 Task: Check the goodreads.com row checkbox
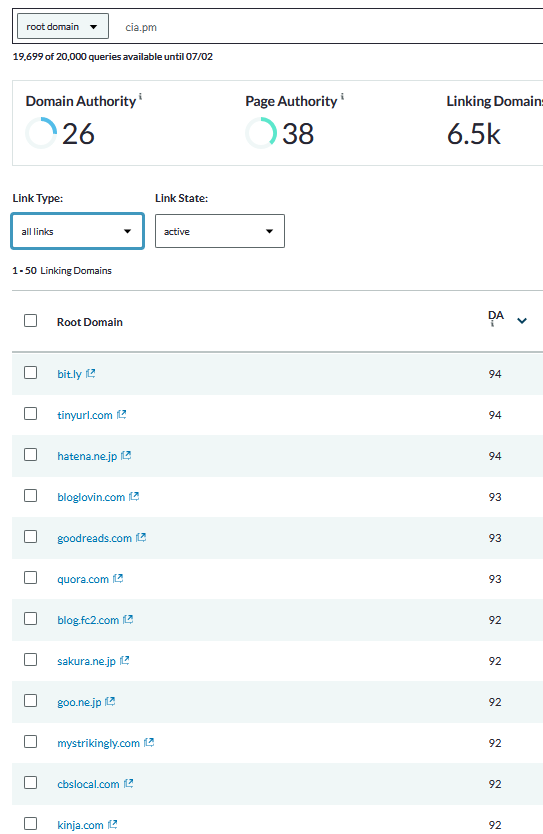[30, 536]
